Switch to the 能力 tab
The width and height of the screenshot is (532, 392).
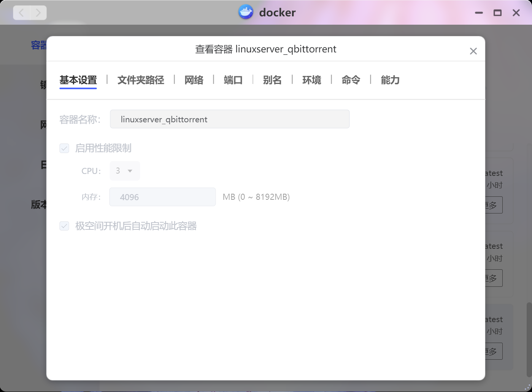pos(390,80)
